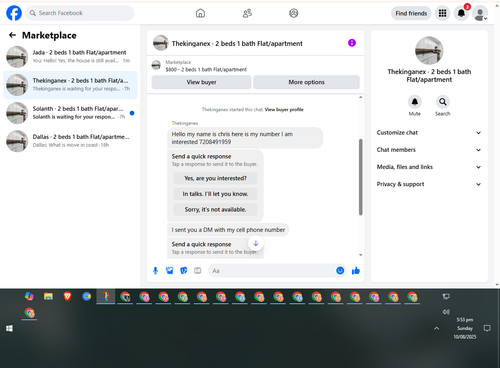500x368 pixels.
Task: Launch Brave browser from the taskbar
Action: (x=68, y=296)
